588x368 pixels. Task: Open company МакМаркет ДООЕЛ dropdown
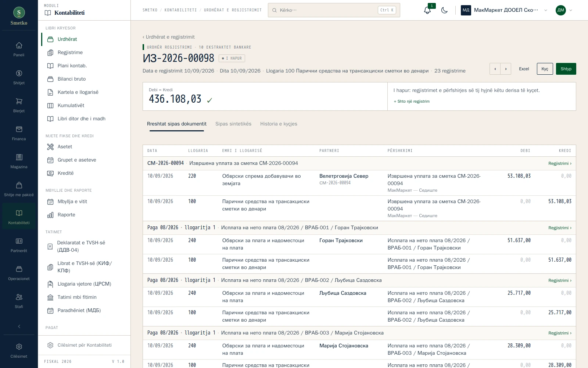coord(504,10)
